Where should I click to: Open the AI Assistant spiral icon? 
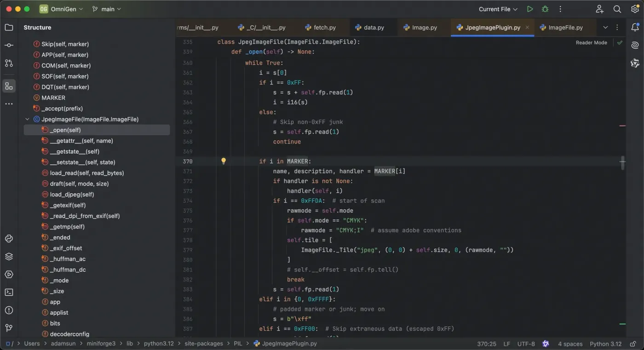[x=635, y=45]
